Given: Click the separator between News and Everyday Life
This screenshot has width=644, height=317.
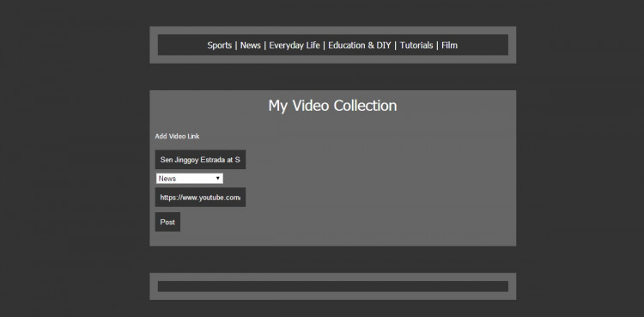Looking at the screenshot, I should pos(265,46).
